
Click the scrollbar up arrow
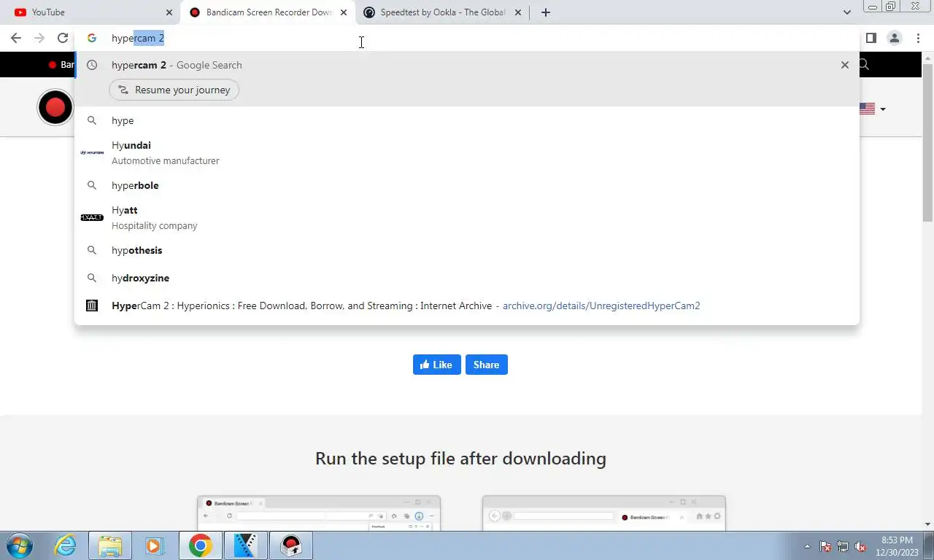tap(927, 57)
